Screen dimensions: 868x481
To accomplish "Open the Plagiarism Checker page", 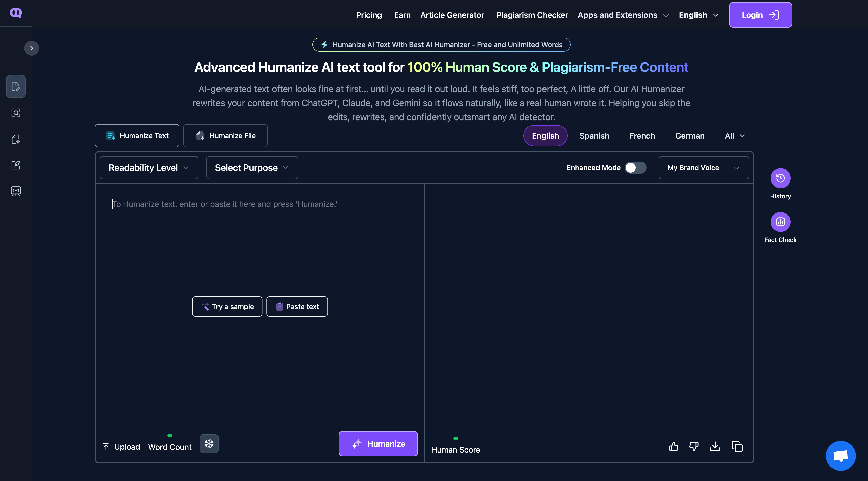I will pyautogui.click(x=532, y=15).
